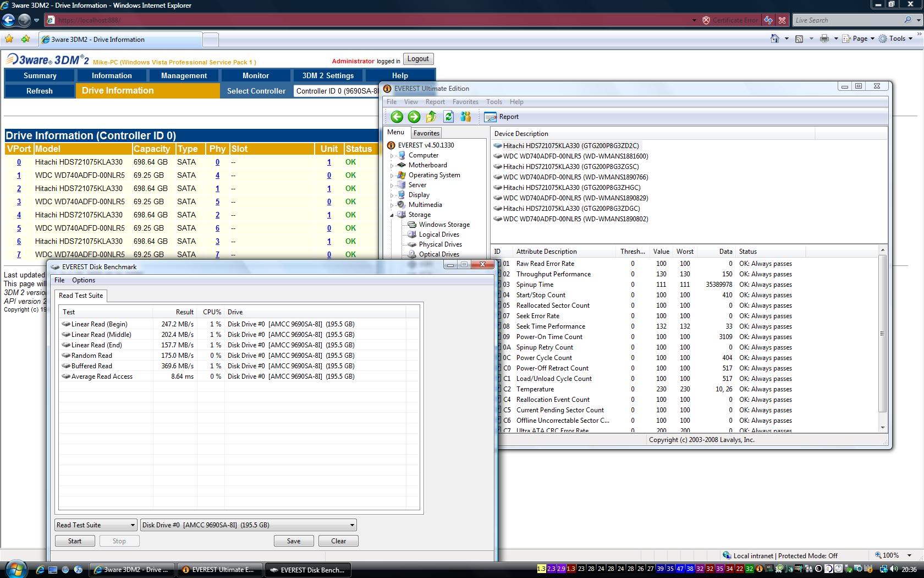Click the Logout button in 3DM2
The width and height of the screenshot is (924, 578).
(x=418, y=59)
